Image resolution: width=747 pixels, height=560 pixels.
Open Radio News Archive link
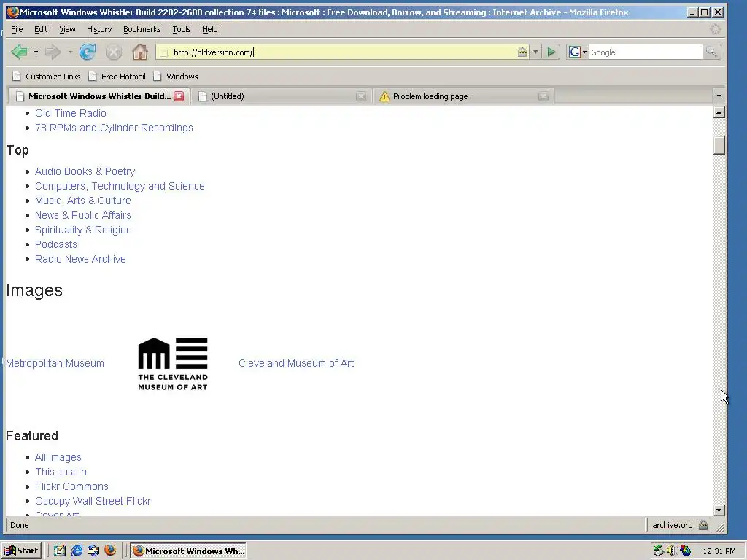pos(80,259)
